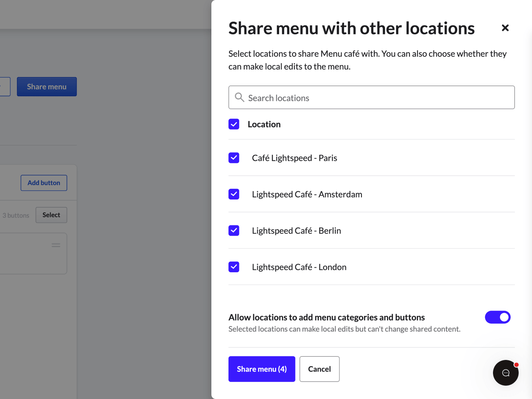Click the Allow locations to add menu categories heading
Screen dimensions: 532x399
coord(327,317)
